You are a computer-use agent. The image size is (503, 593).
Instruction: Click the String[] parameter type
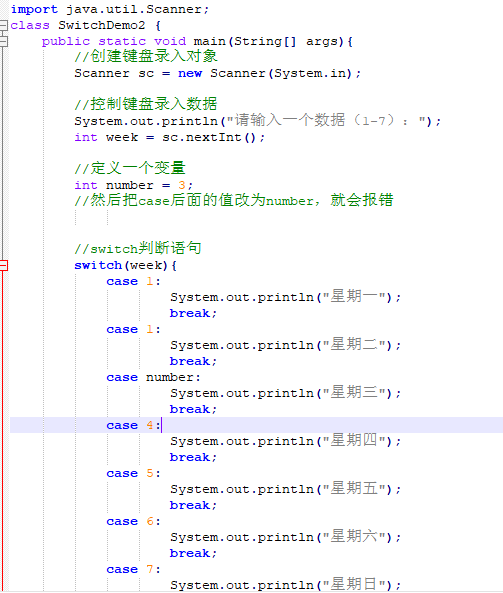[265, 41]
